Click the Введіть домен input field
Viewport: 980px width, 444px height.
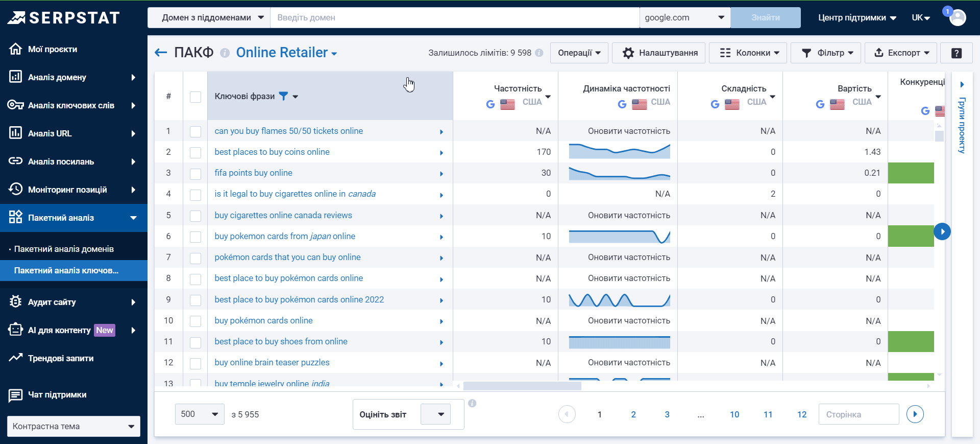pos(454,17)
